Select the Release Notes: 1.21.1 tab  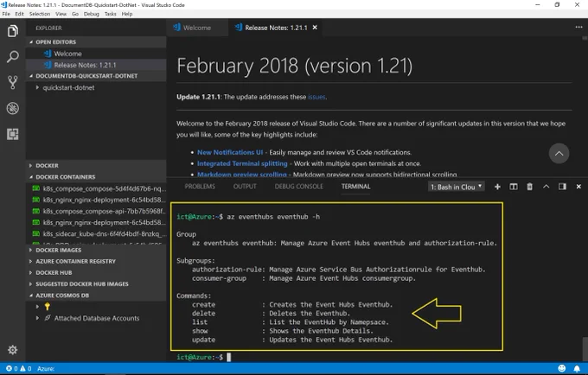[x=276, y=28]
